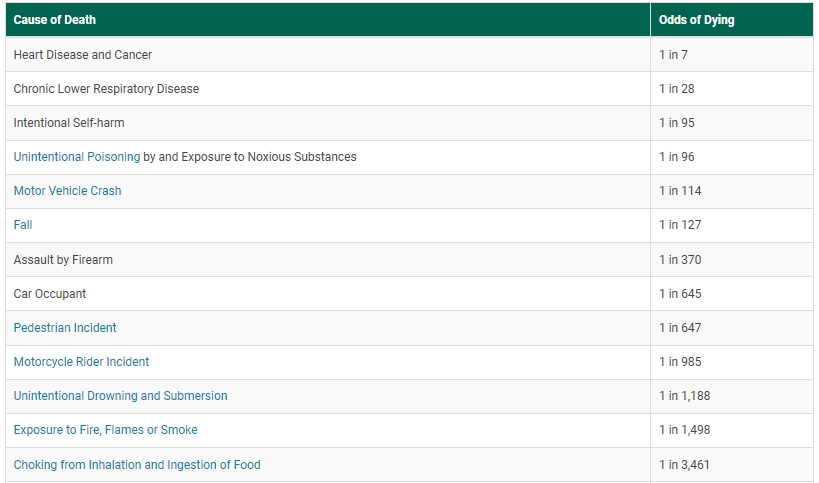Image resolution: width=819 pixels, height=483 pixels.
Task: Open Choking from Inhalation and Ingestion link
Action: pyautogui.click(x=137, y=464)
